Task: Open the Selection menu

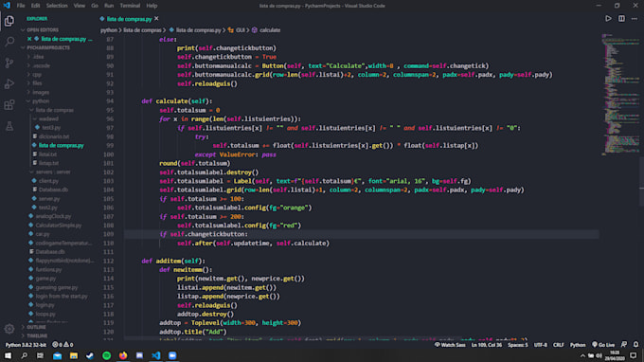Action: (x=57, y=6)
